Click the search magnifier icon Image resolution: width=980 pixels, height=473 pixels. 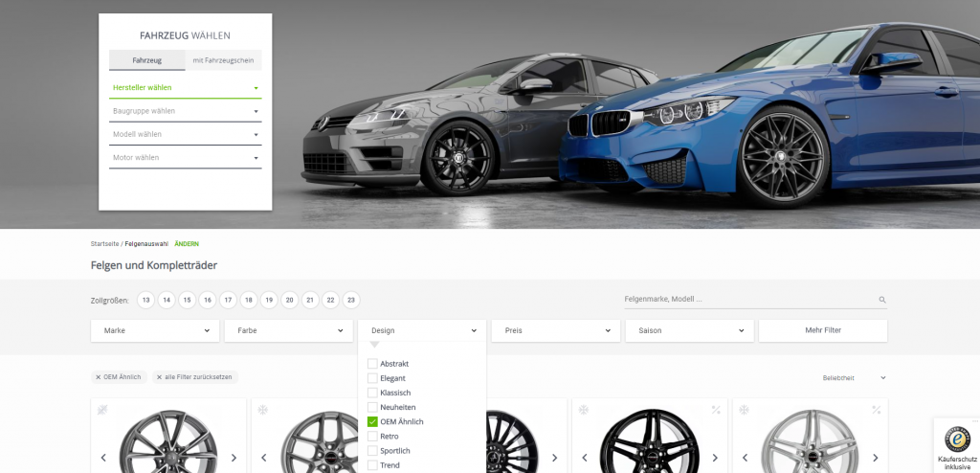[881, 300]
